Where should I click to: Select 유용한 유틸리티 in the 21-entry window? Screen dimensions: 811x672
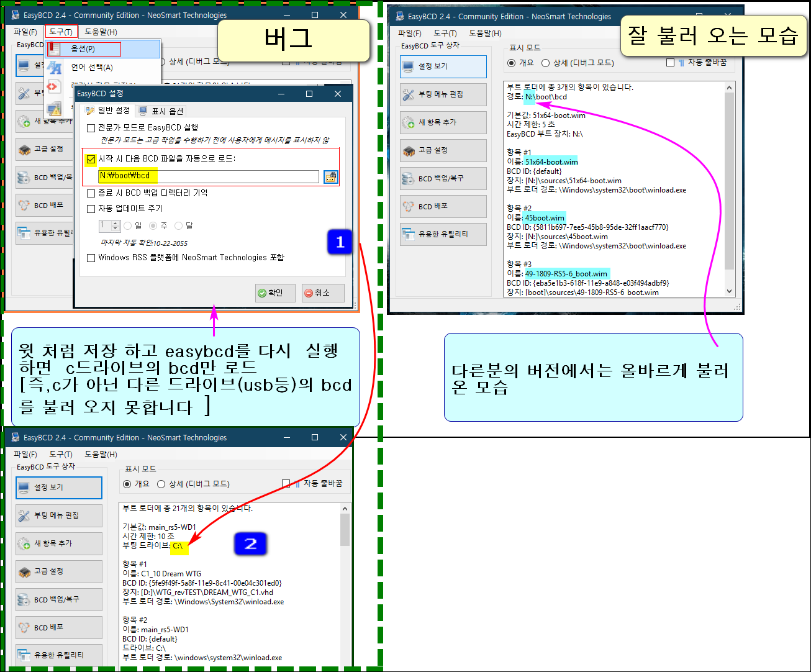click(x=59, y=655)
